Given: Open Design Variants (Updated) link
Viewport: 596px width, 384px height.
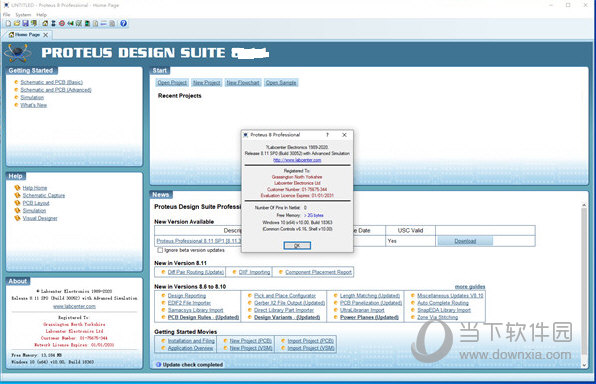Looking at the screenshot, I should (x=287, y=317).
